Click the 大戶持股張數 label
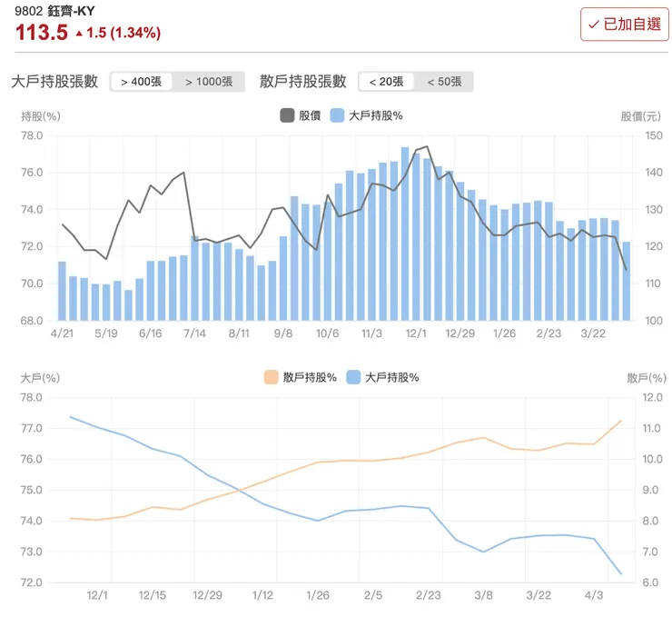The width and height of the screenshot is (672, 617). [54, 82]
